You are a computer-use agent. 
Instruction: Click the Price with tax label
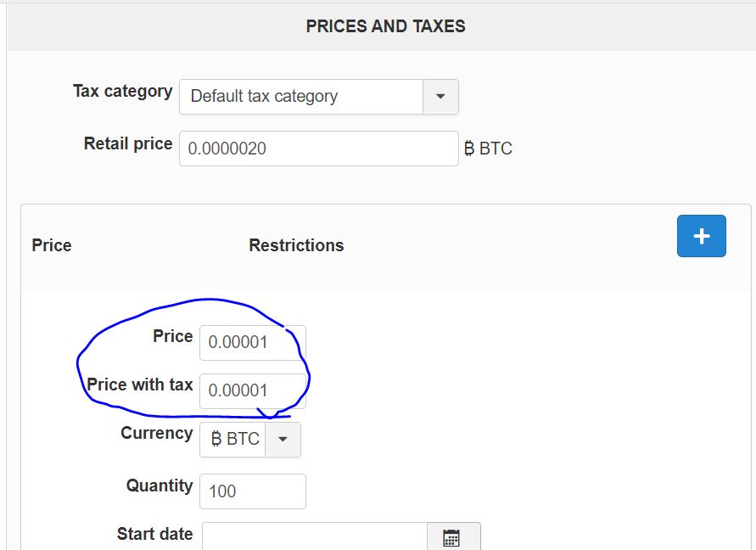[140, 384]
